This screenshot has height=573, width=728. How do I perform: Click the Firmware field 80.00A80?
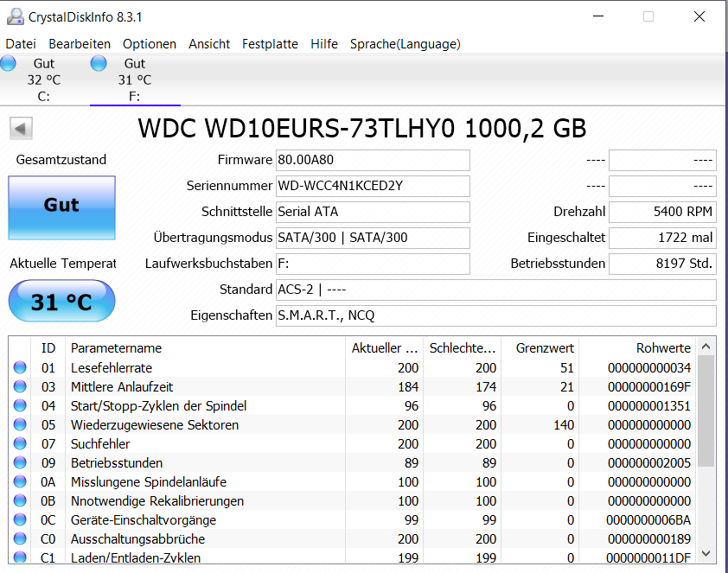point(373,160)
